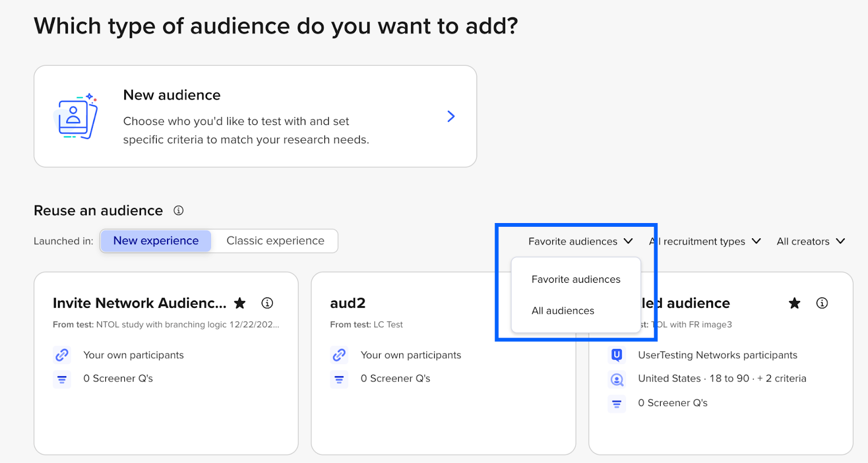Click link icon on Invite Network card
Viewport: 868px width, 463px height.
[x=62, y=355]
